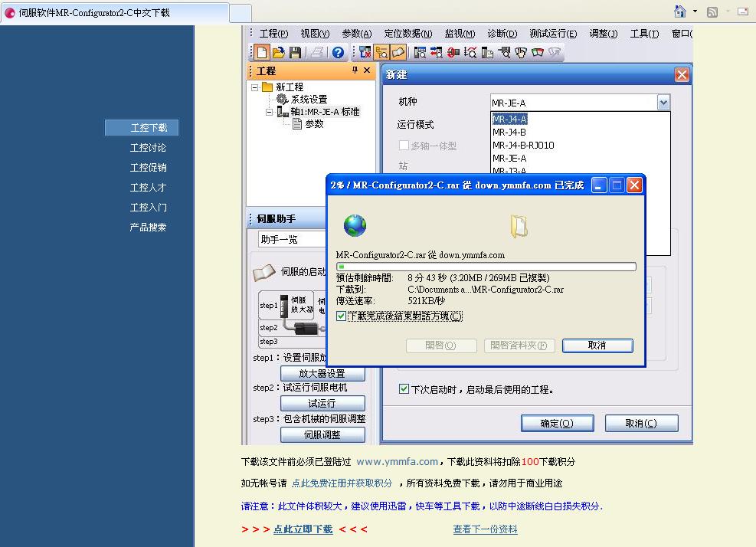Click the browser home icon
The image size is (756, 547).
point(679,11)
